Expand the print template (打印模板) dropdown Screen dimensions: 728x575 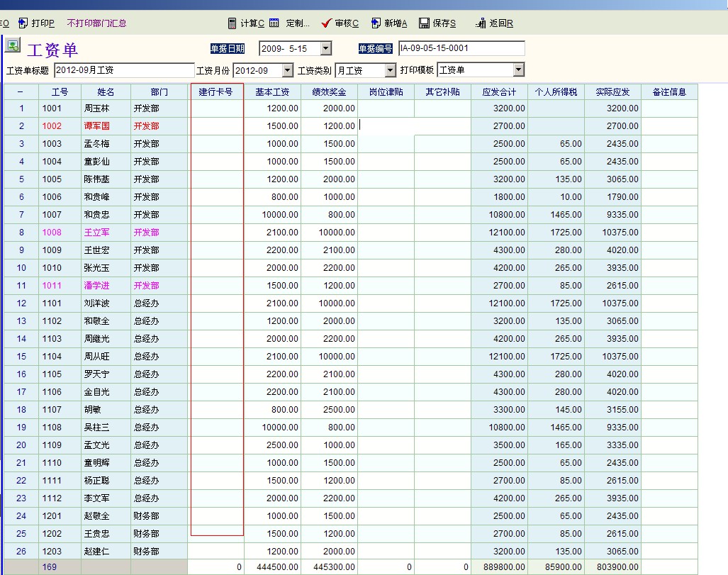click(x=519, y=70)
